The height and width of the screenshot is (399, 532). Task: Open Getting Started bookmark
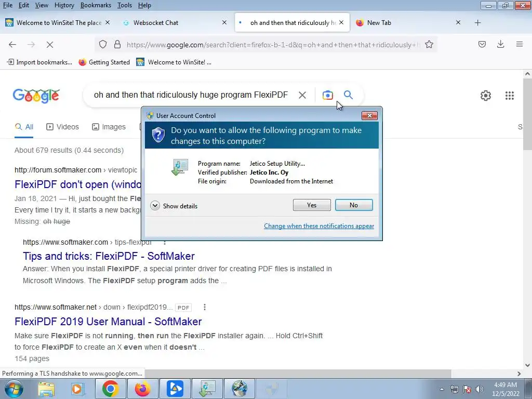point(104,62)
